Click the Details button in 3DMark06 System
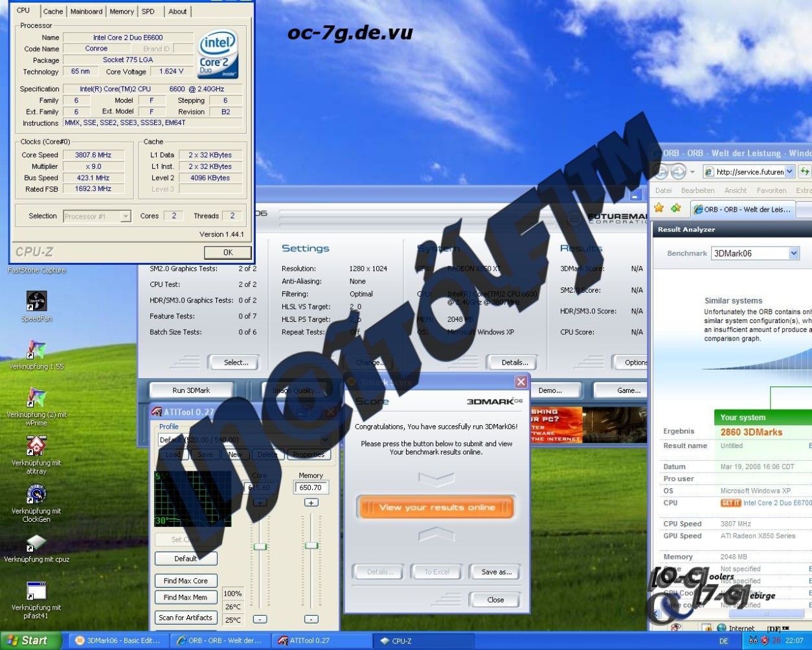The height and width of the screenshot is (650, 812). [515, 363]
